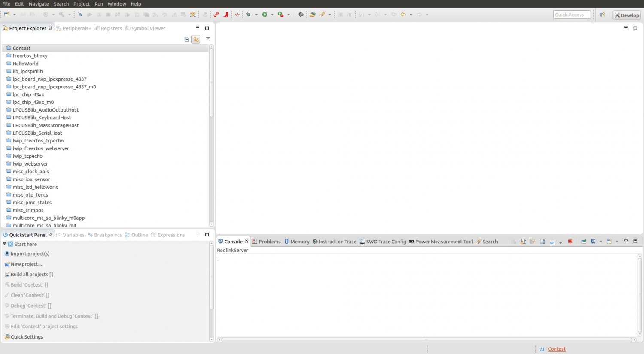Switch to the Problems tab

(x=266, y=242)
